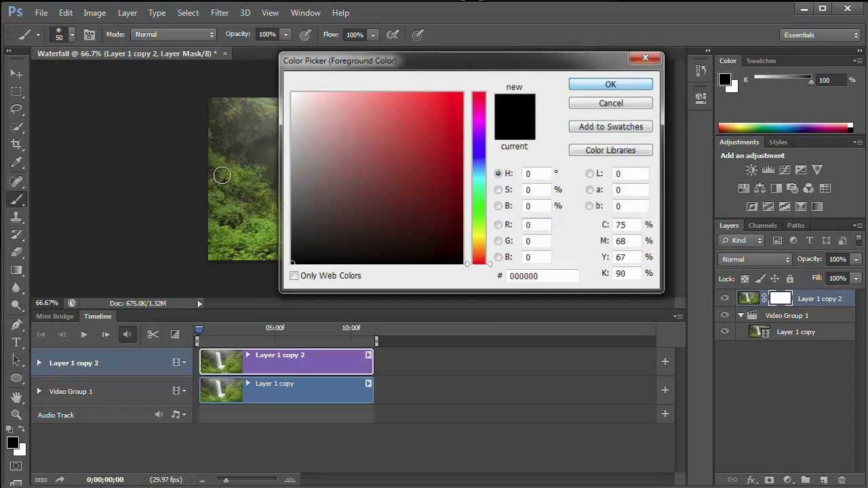The height and width of the screenshot is (488, 868).
Task: Hide Layer 1 copy 2 in Layers panel
Action: coord(725,298)
